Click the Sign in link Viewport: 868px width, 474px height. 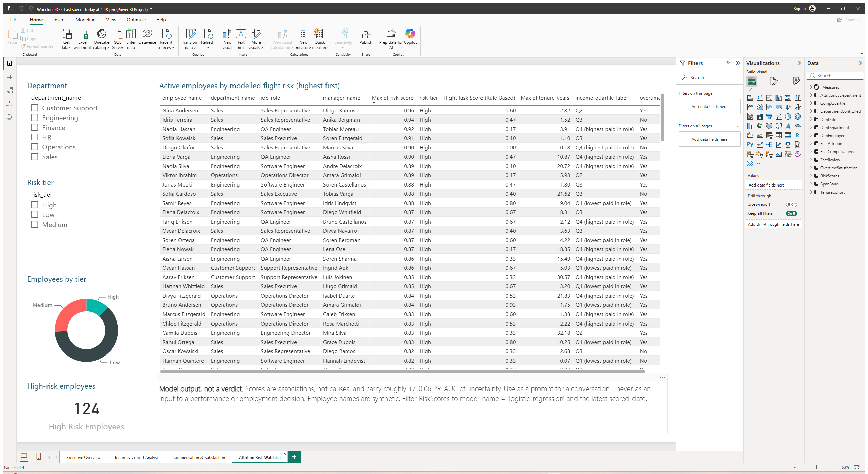click(799, 9)
